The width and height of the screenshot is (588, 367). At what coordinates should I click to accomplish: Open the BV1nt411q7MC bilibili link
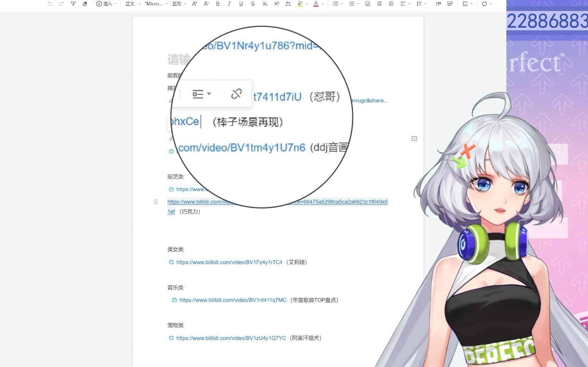(x=233, y=300)
